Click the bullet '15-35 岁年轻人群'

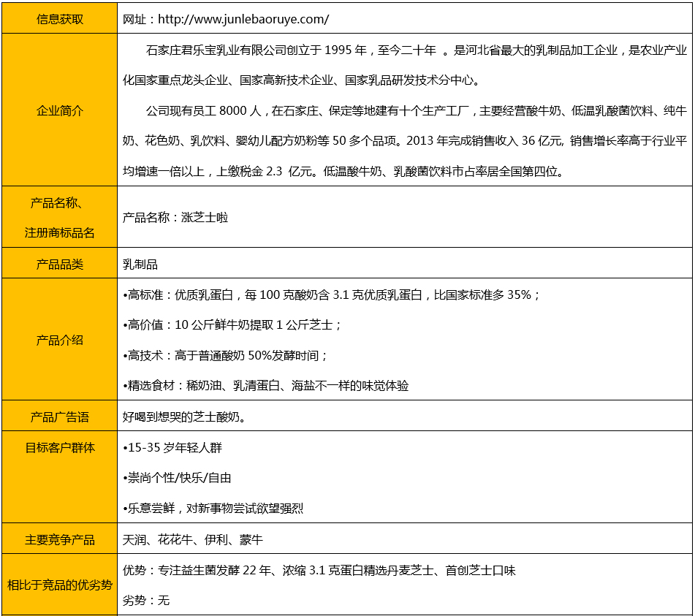point(172,448)
